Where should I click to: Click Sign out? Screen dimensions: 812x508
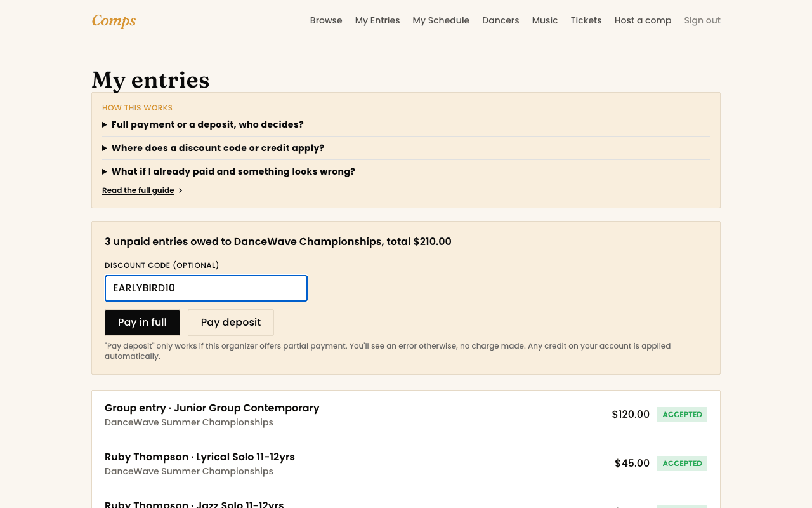tap(702, 20)
